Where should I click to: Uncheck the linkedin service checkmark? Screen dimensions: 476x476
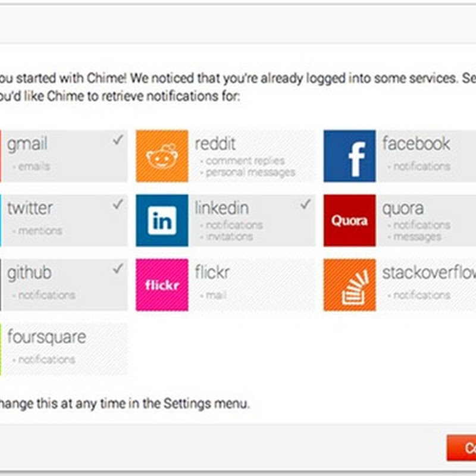[305, 204]
